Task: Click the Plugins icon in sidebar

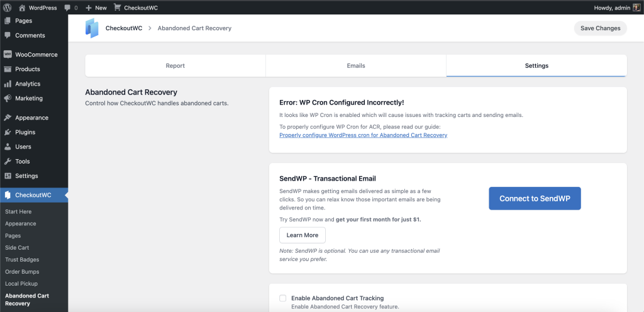Action: [x=8, y=133]
